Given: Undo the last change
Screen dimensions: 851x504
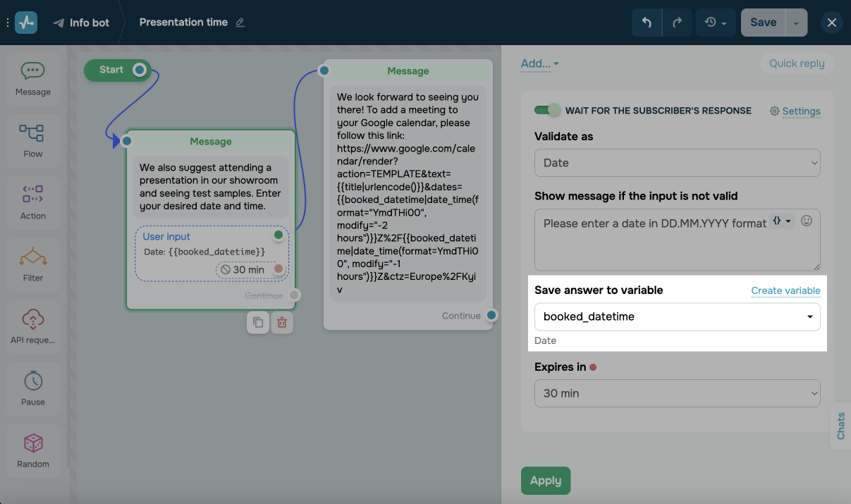Looking at the screenshot, I should (x=647, y=23).
